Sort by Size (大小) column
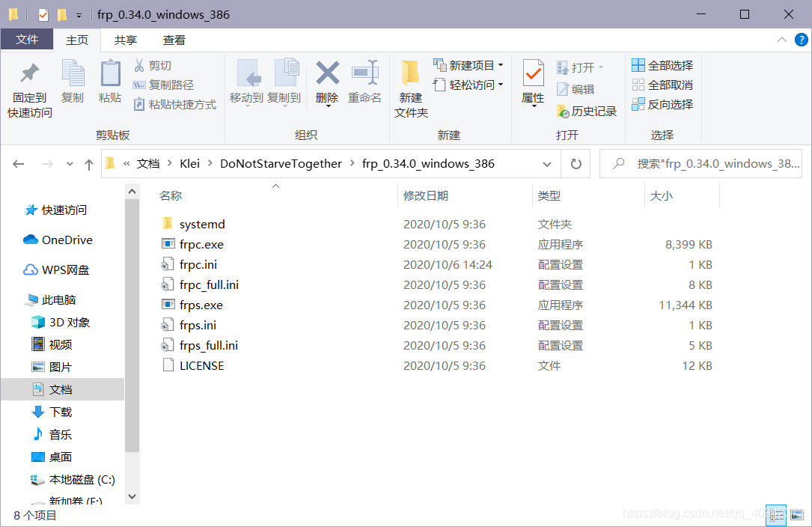The image size is (812, 527). click(662, 196)
